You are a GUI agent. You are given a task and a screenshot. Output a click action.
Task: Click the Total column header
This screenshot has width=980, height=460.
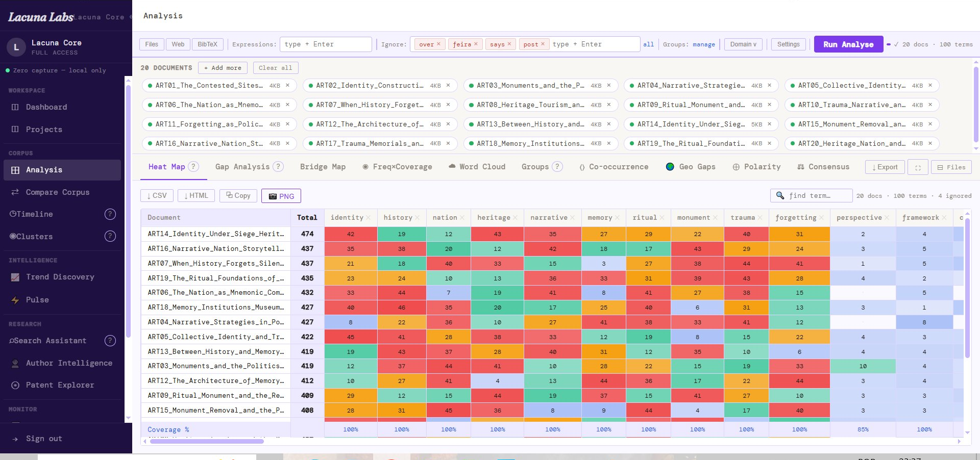[307, 218]
